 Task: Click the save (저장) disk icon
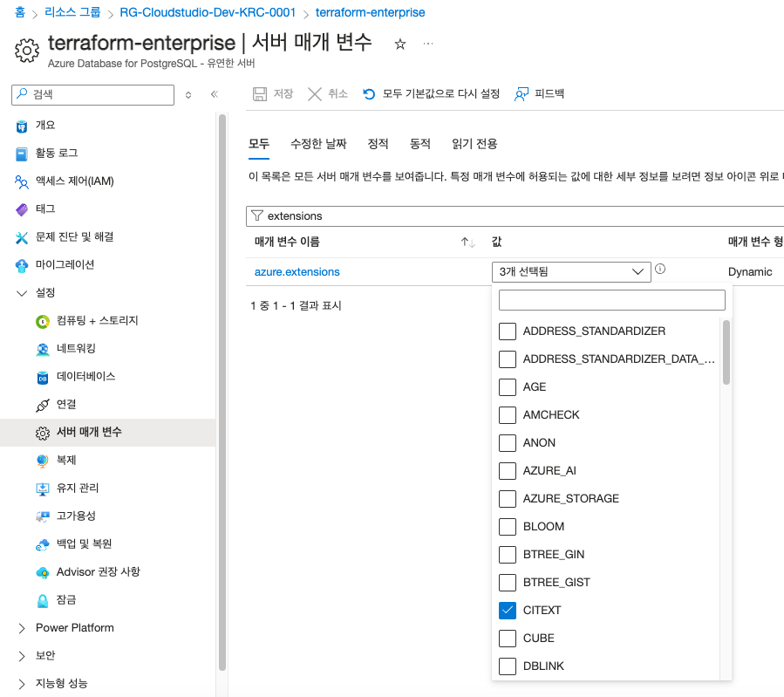260,94
